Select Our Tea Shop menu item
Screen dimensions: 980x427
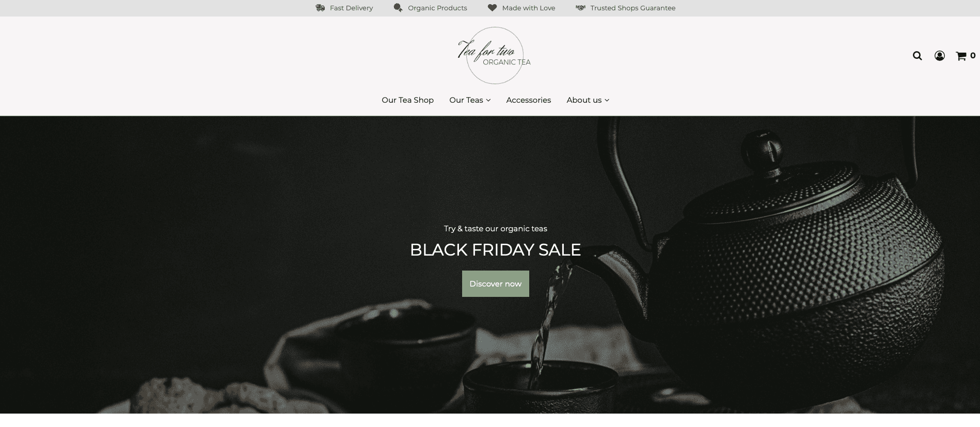point(407,100)
